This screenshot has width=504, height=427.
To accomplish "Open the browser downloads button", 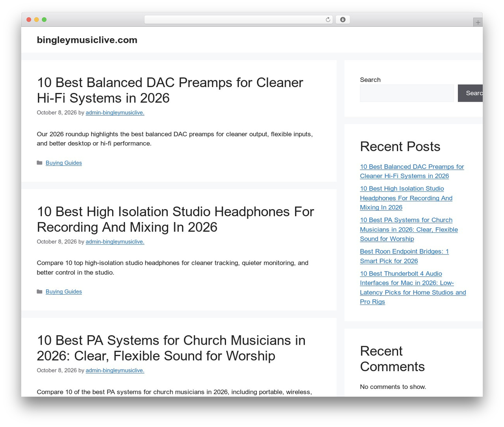I will 343,20.
